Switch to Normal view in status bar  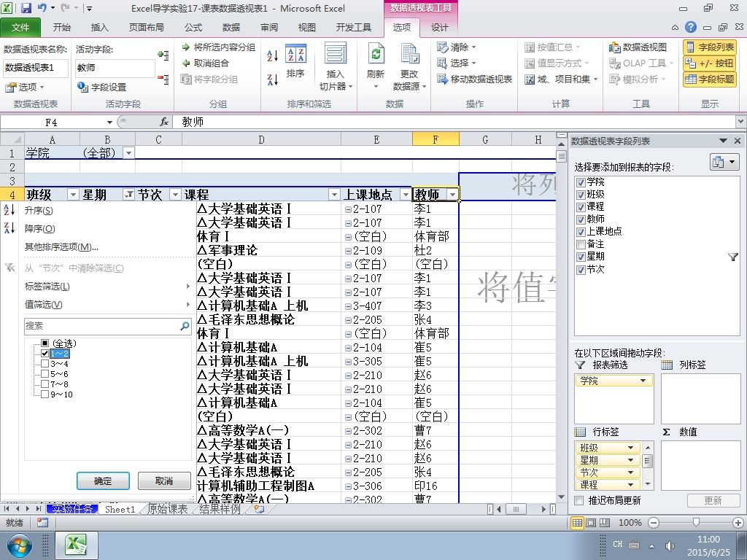click(577, 522)
